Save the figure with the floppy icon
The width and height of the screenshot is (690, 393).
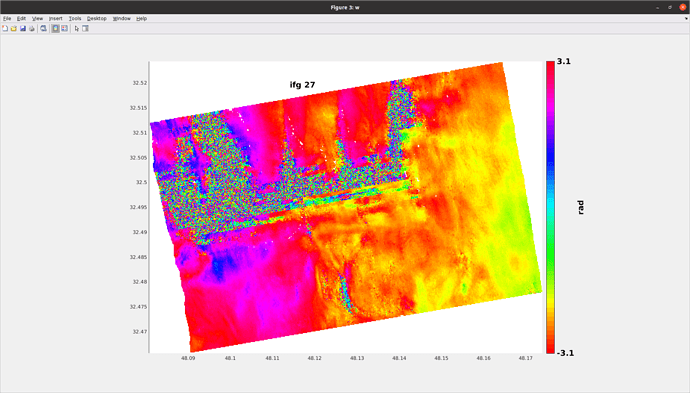click(x=22, y=29)
